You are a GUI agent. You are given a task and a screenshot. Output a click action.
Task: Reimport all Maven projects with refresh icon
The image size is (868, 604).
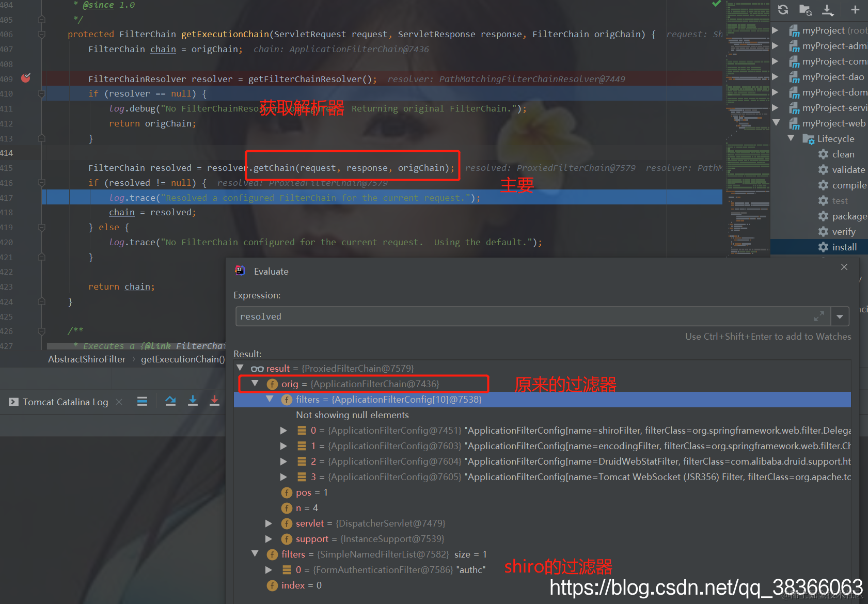pyautogui.click(x=783, y=9)
